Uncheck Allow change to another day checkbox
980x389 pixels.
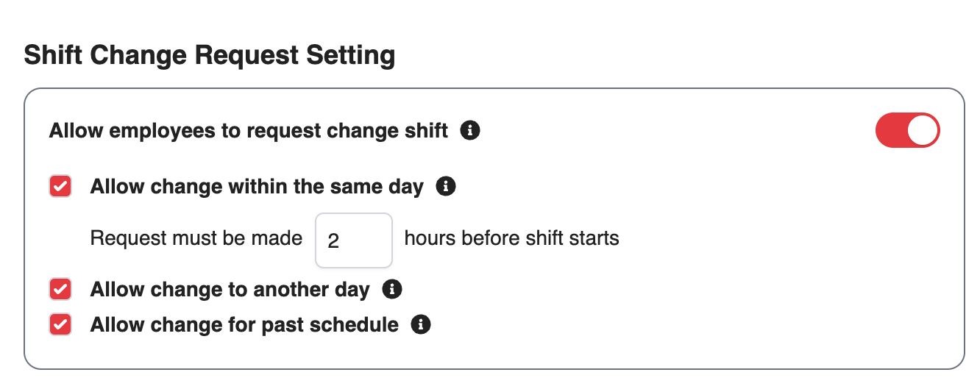60,289
